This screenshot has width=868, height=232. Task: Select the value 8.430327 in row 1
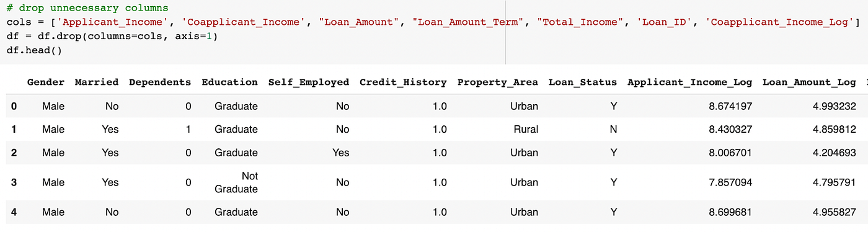(730, 130)
